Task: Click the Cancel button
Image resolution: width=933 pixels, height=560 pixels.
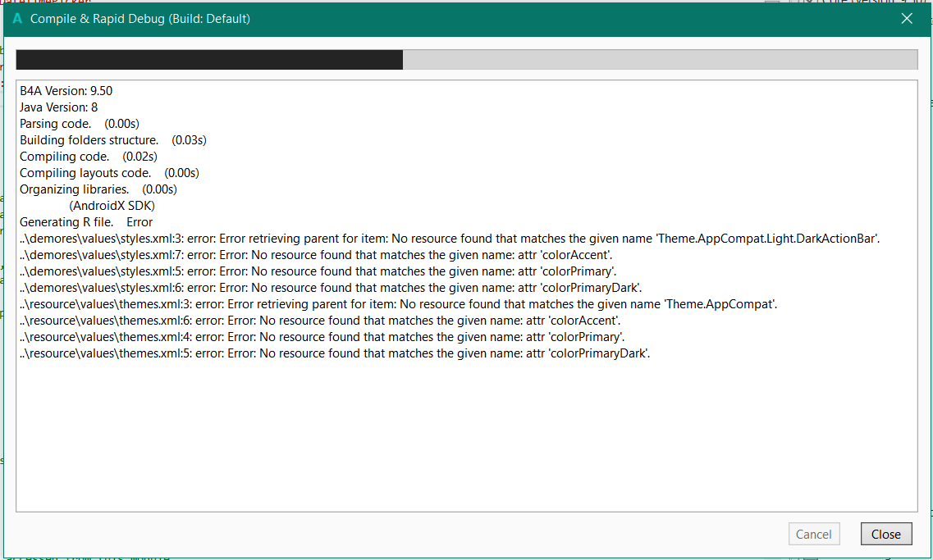Action: [813, 534]
